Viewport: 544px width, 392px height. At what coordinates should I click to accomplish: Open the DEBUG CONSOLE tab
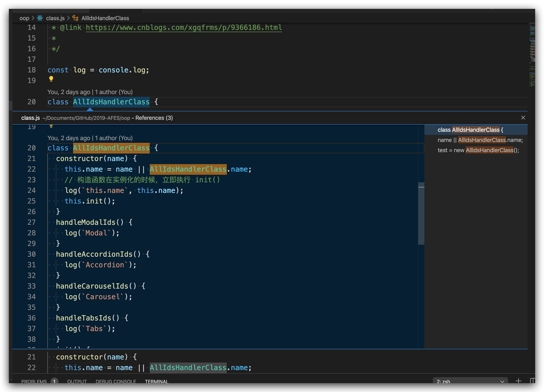(116, 381)
